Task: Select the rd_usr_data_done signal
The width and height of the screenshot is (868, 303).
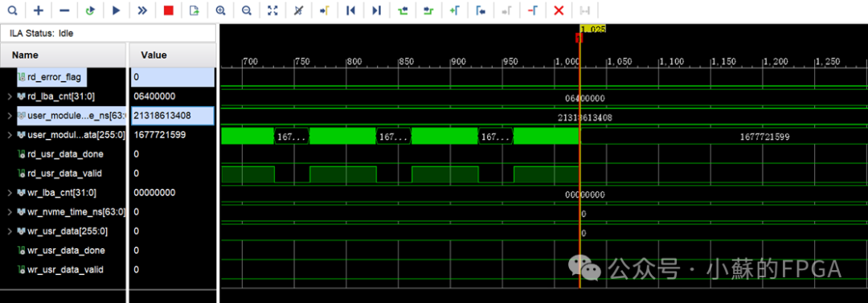Action: pos(60,154)
